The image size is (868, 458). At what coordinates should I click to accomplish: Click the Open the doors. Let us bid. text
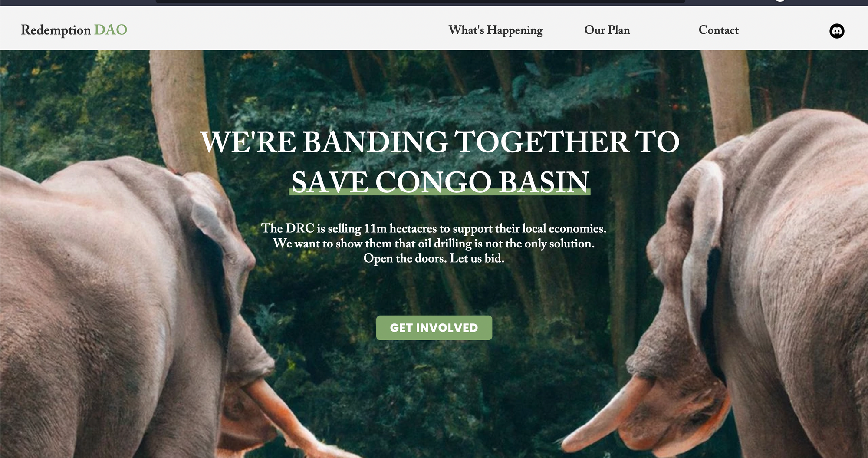(434, 258)
